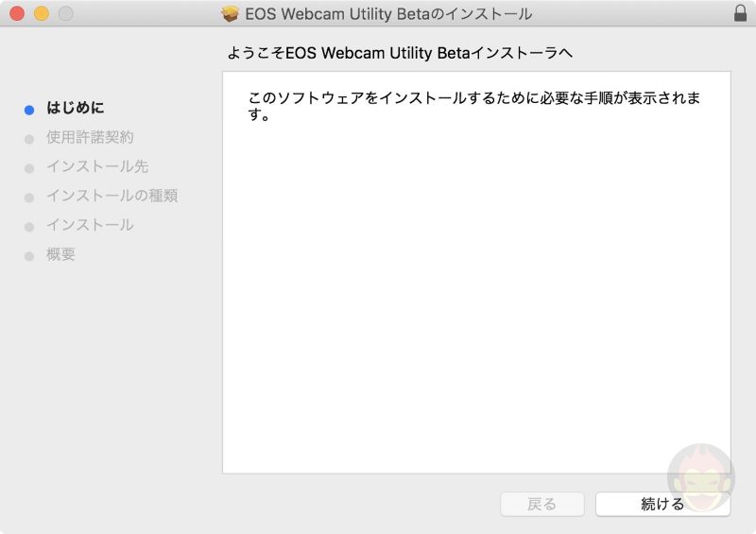The height and width of the screenshot is (534, 756).
Task: Select the インストールの種類 step in sidebar
Action: 112,196
